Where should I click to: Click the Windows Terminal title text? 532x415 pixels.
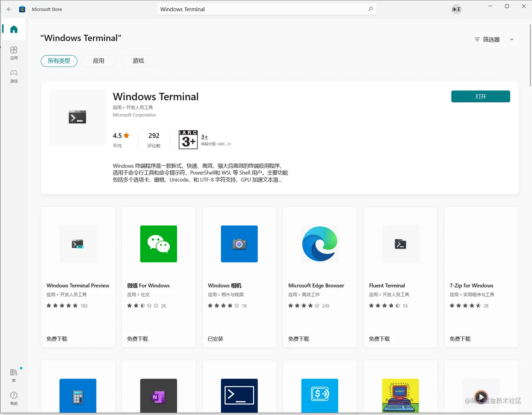point(156,96)
